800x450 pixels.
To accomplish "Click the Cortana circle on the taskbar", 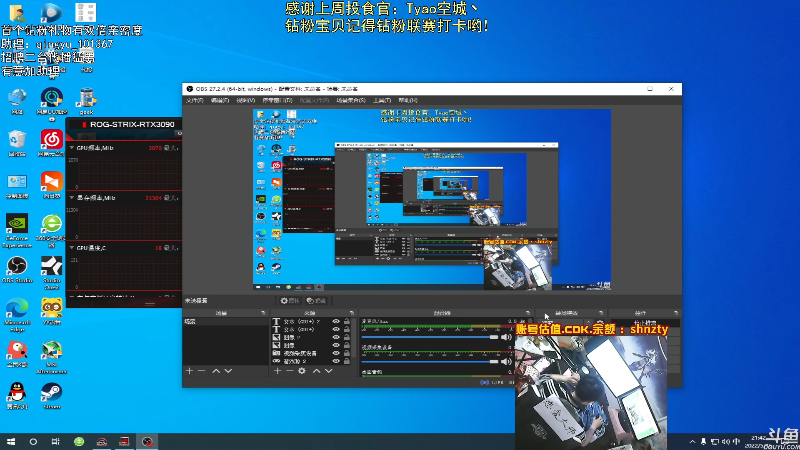I will pyautogui.click(x=33, y=441).
